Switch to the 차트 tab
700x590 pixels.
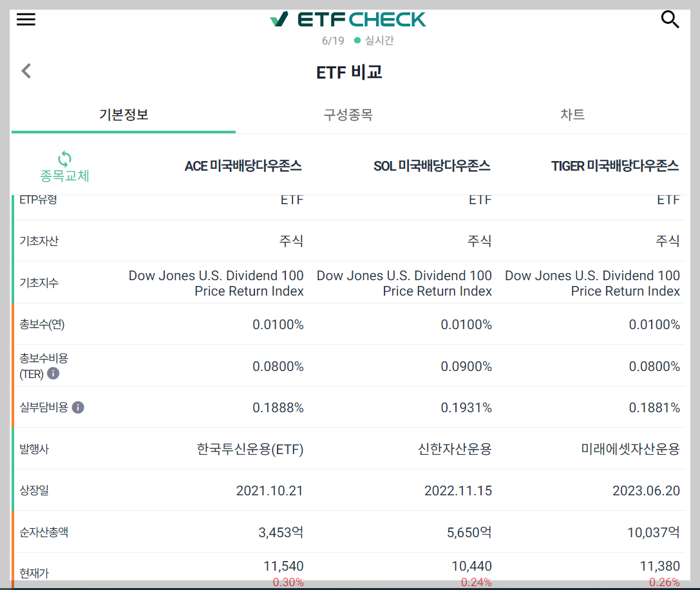[572, 115]
